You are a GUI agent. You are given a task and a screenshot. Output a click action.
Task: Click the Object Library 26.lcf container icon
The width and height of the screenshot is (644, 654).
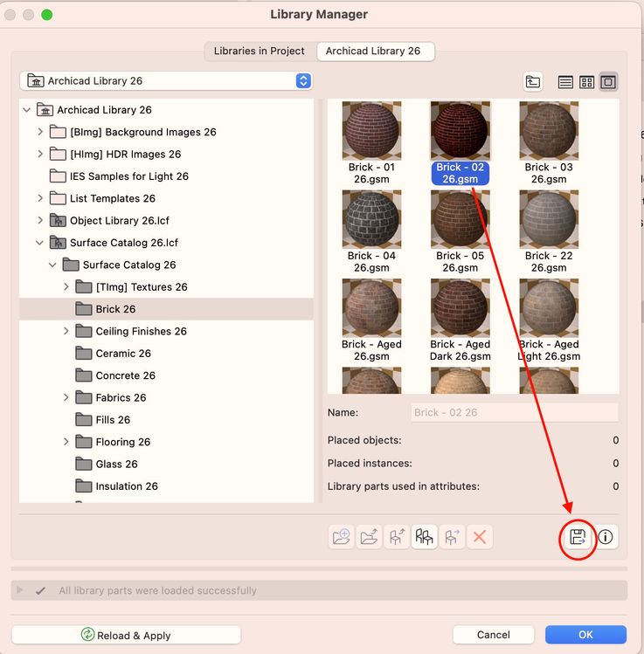pyautogui.click(x=58, y=220)
